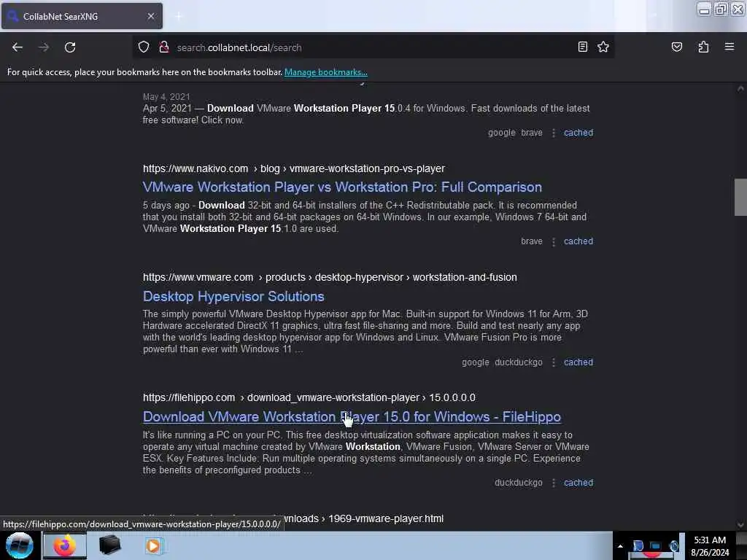The image size is (747, 560).
Task: Close the CollabNet SearXNG tab
Action: pos(150,16)
